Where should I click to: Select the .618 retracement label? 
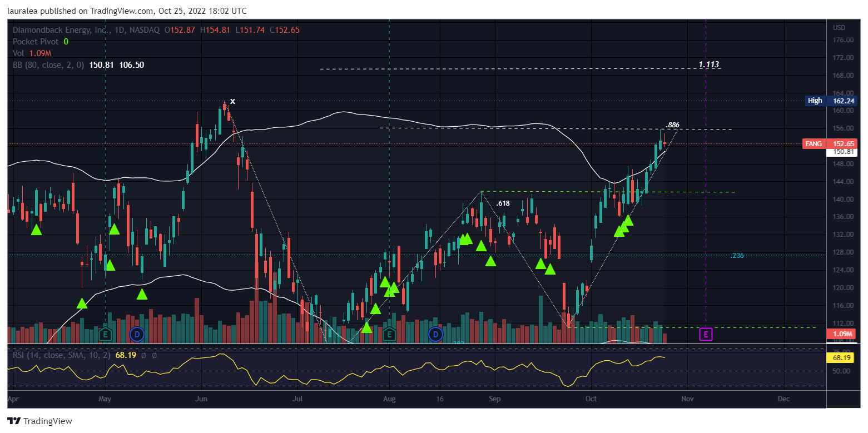[503, 203]
